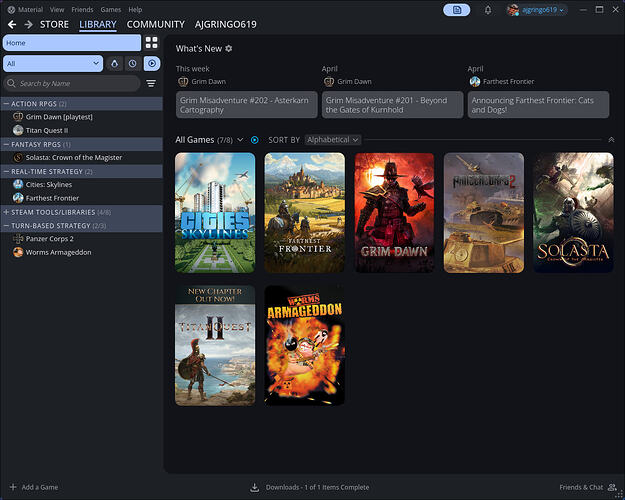Open the What's New settings gear
Image resolution: width=625 pixels, height=500 pixels.
(228, 48)
